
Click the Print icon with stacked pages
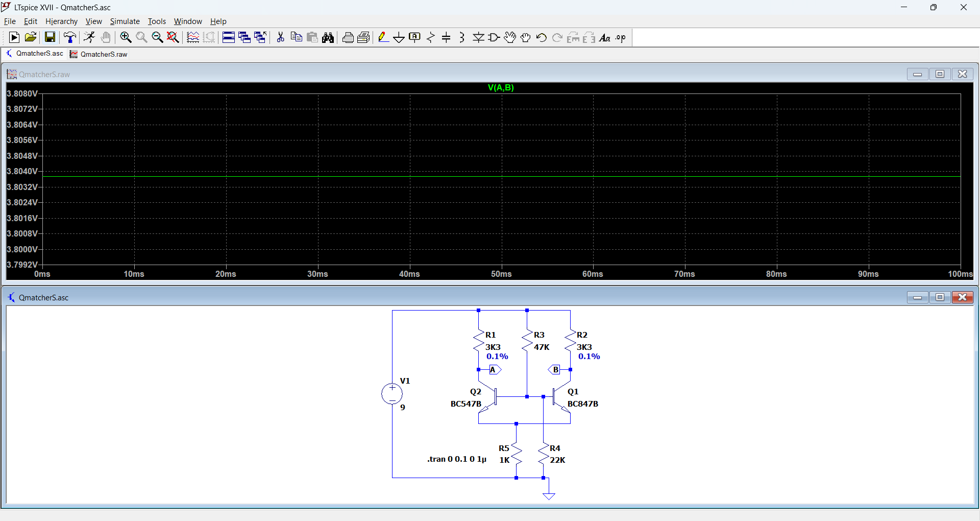click(364, 37)
